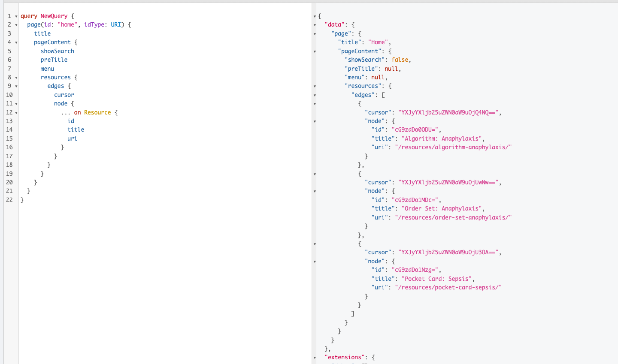The height and width of the screenshot is (364, 618).
Task: Collapse the node containing "Algorithm: Anaphylaxis"
Action: click(315, 121)
